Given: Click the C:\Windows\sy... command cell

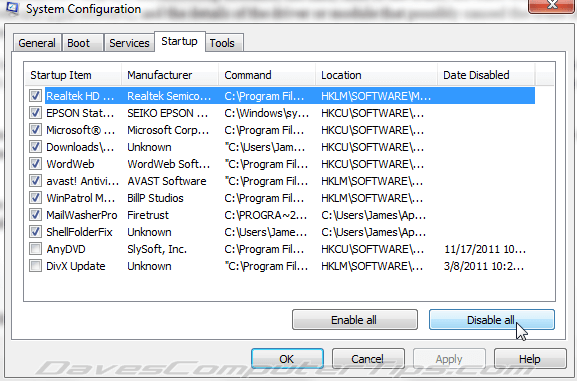Looking at the screenshot, I should click(267, 113).
